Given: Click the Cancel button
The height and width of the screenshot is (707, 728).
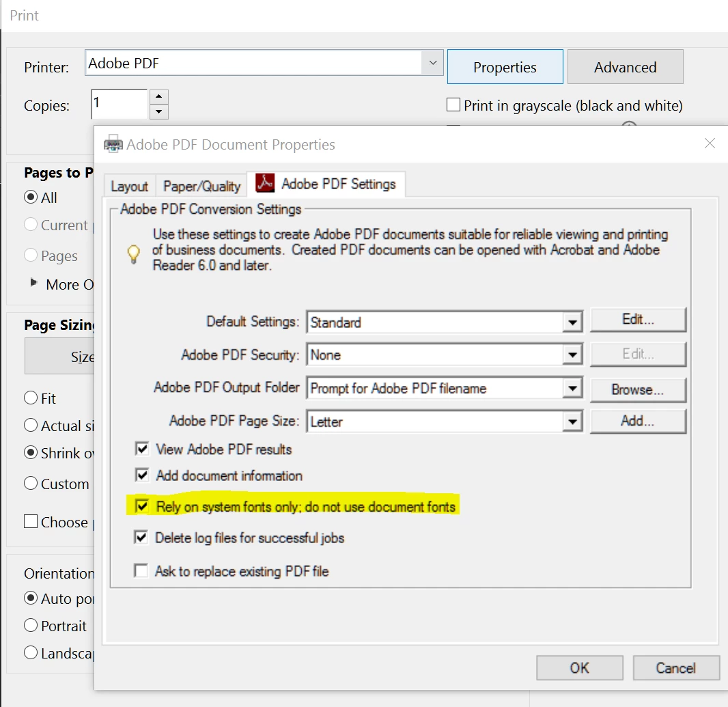Looking at the screenshot, I should click(x=675, y=668).
